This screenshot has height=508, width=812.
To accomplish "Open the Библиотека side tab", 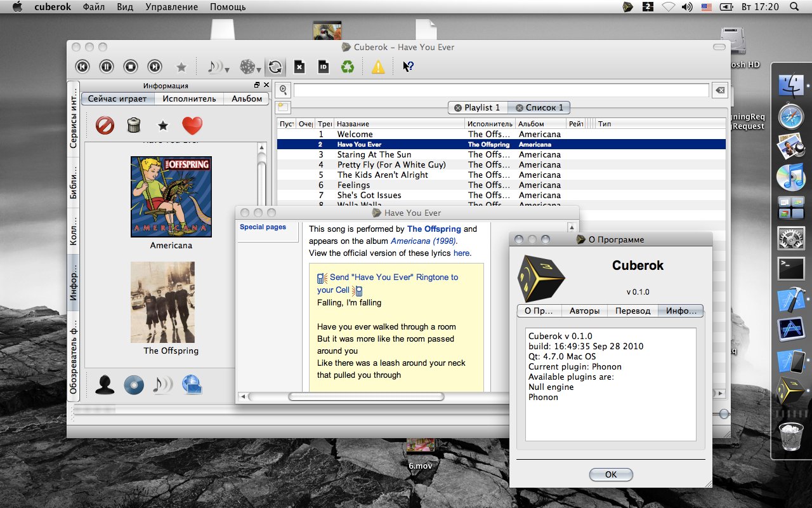I will coord(74,183).
